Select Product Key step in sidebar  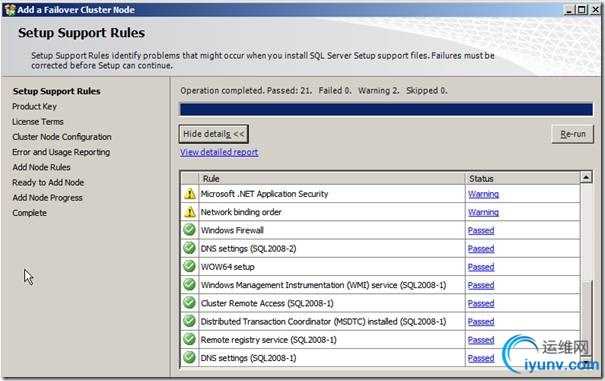coord(34,107)
